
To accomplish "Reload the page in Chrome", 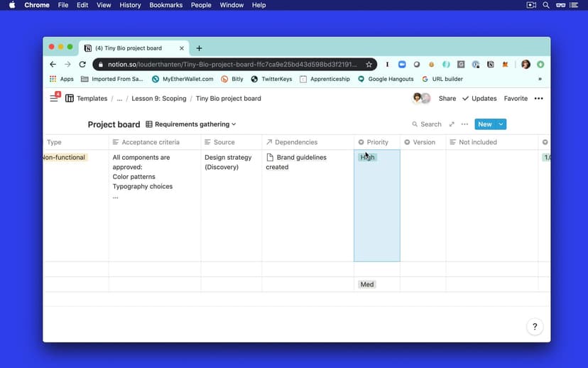I will pyautogui.click(x=82, y=64).
